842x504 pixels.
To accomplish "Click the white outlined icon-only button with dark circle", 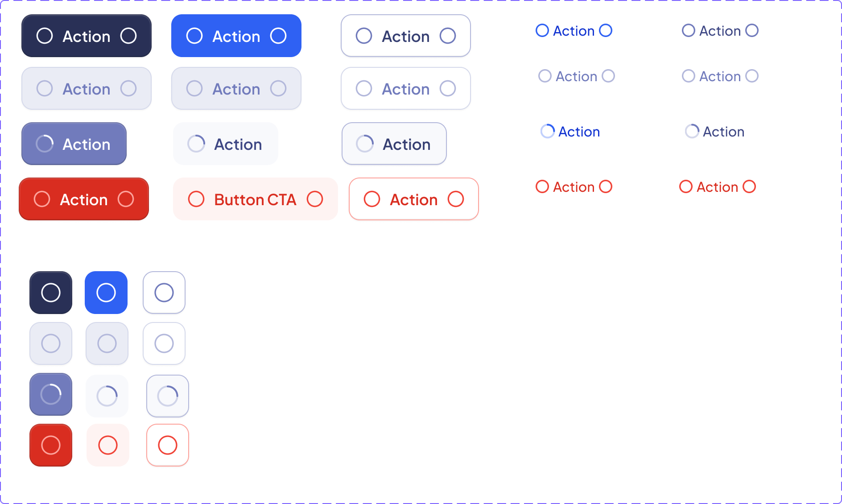I will pos(164,293).
